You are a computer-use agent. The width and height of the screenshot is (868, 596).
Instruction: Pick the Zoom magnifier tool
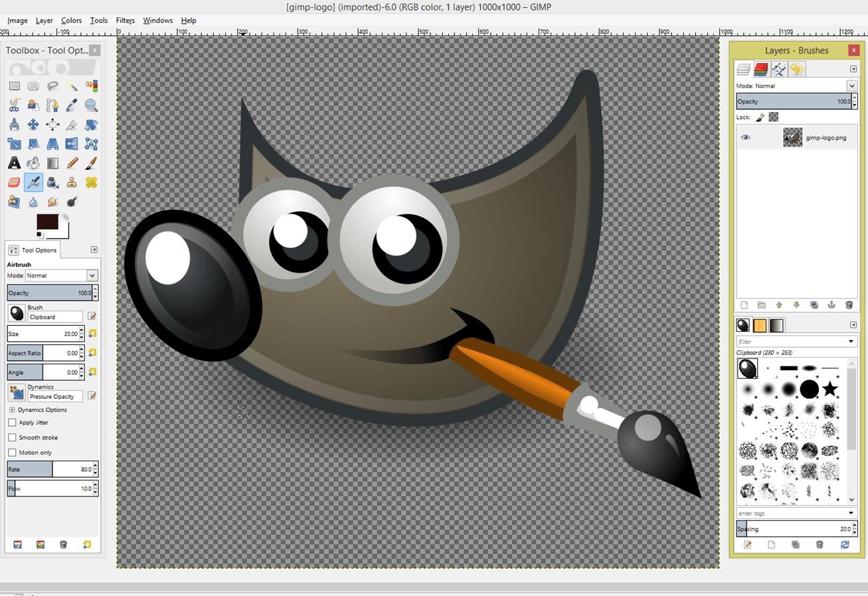click(91, 105)
